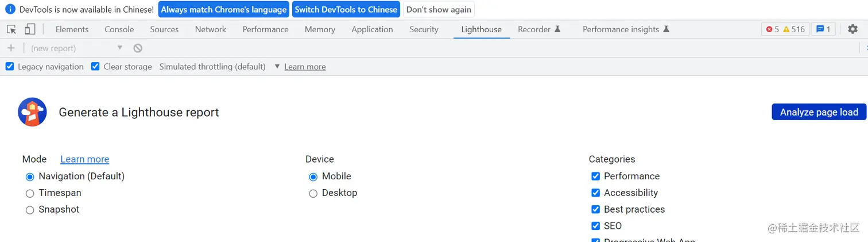The width and height of the screenshot is (868, 242).
Task: Select the Timespan mode option
Action: (30, 193)
